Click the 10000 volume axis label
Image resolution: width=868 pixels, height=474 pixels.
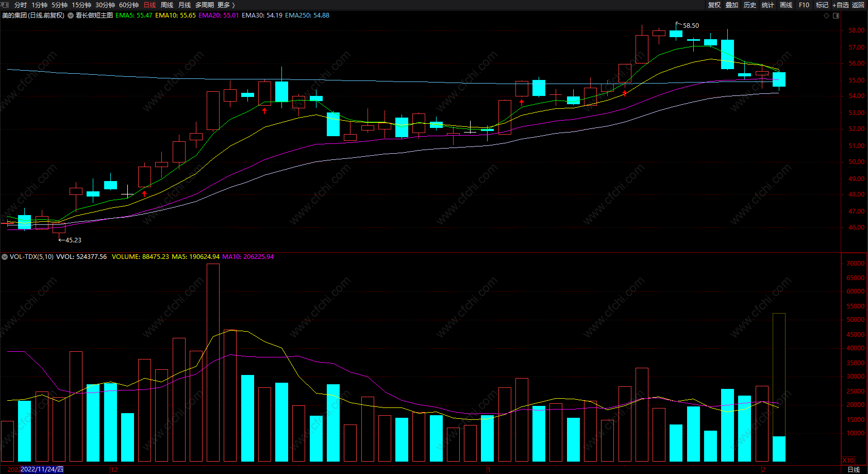[856, 433]
